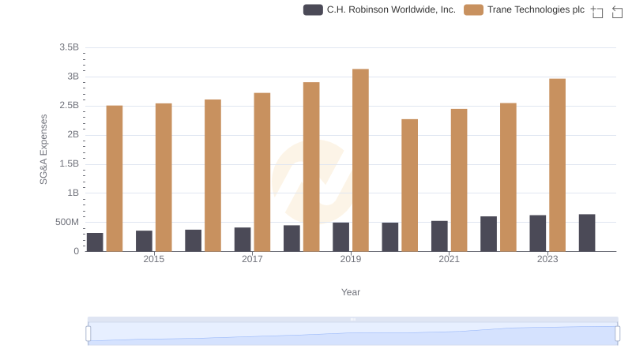632x364 pixels.
Task: Select the Trane Technologies bar for 2021
Action: pyautogui.click(x=459, y=180)
